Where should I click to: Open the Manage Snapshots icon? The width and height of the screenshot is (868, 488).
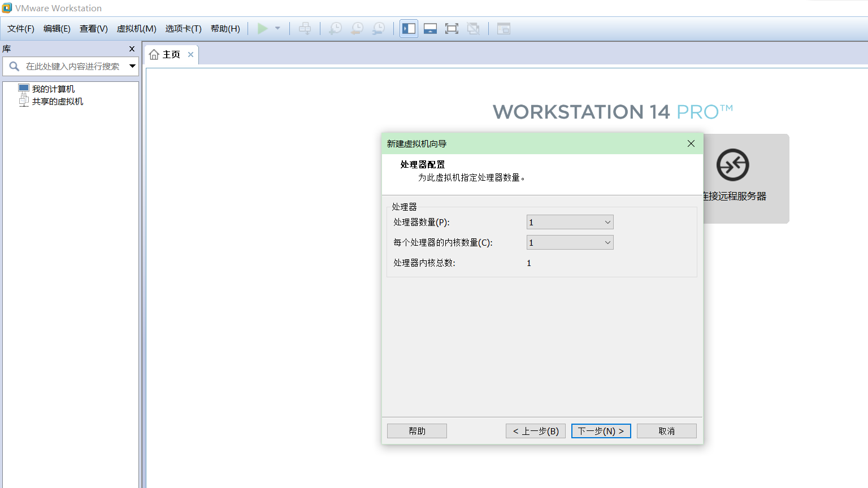[379, 28]
